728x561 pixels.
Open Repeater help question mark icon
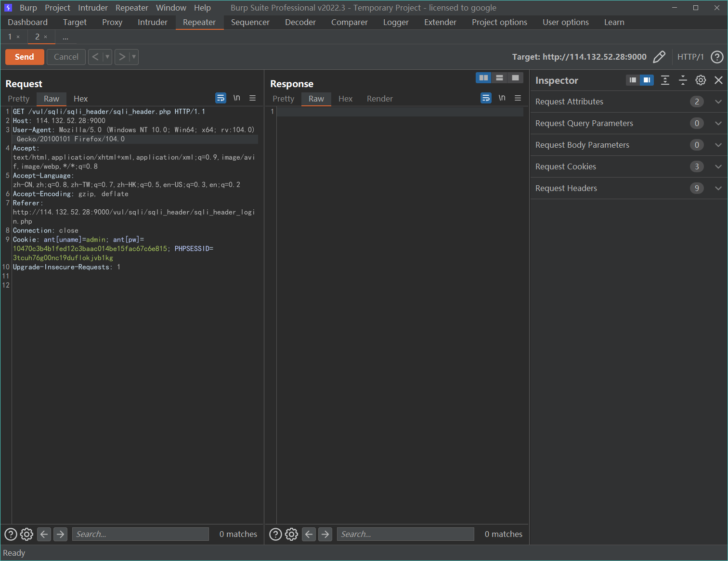point(717,57)
